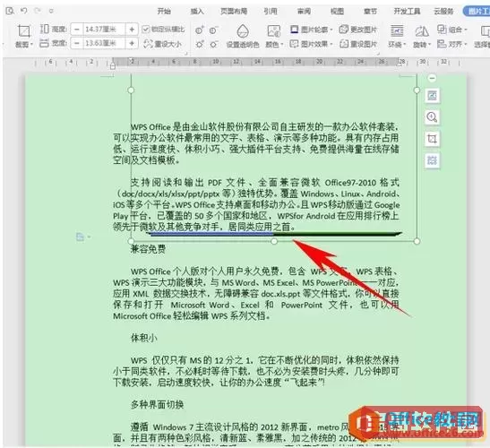490x448 pixels.
Task: Click the heading text 多种界面切换
Action: (x=157, y=405)
